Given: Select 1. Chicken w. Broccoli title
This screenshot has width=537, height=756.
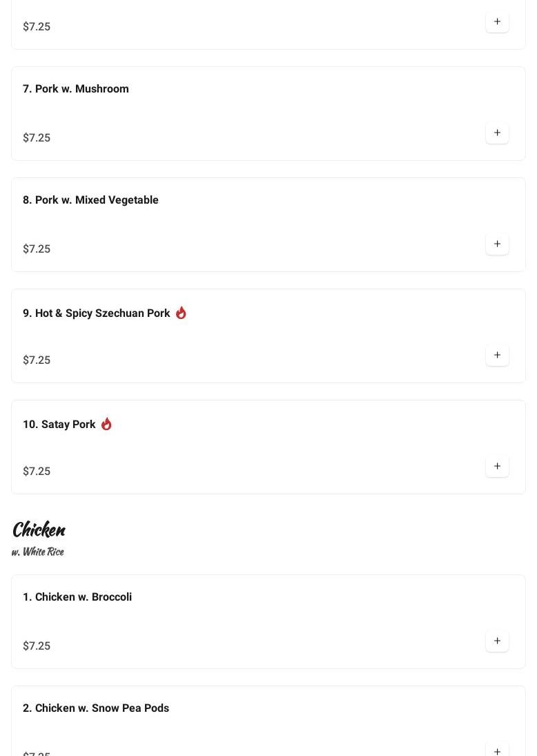Looking at the screenshot, I should coord(77,597).
